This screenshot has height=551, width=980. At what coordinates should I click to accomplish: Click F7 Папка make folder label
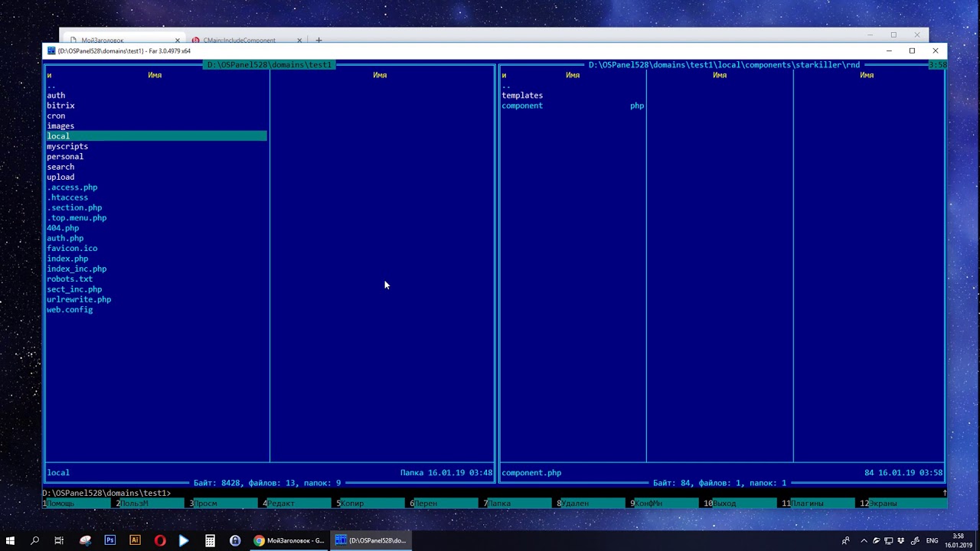499,503
